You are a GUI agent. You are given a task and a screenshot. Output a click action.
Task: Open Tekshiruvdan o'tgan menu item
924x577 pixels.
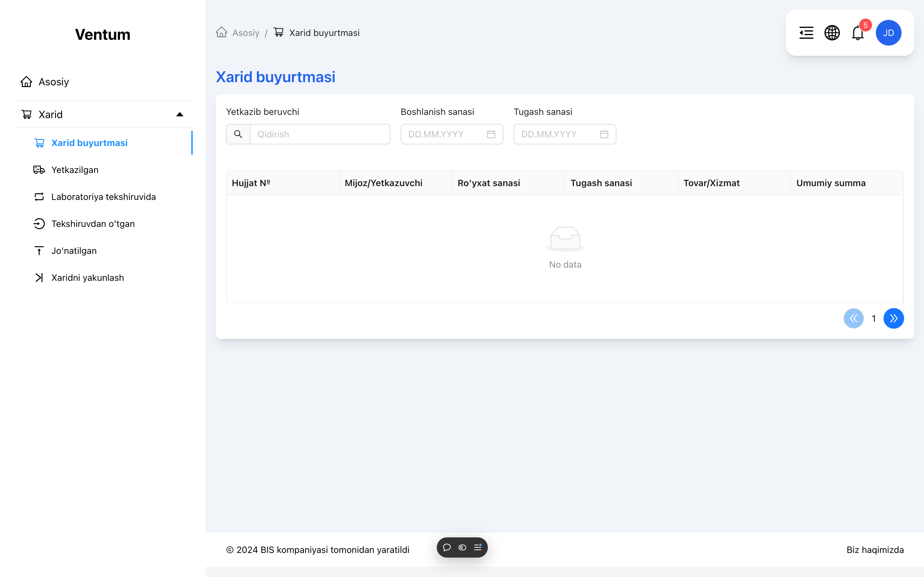click(103, 224)
